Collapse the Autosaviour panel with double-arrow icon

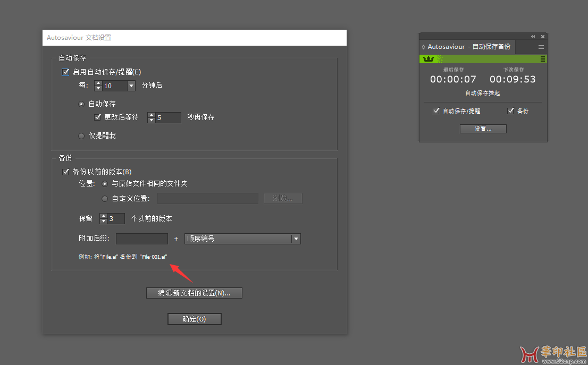coord(533,36)
